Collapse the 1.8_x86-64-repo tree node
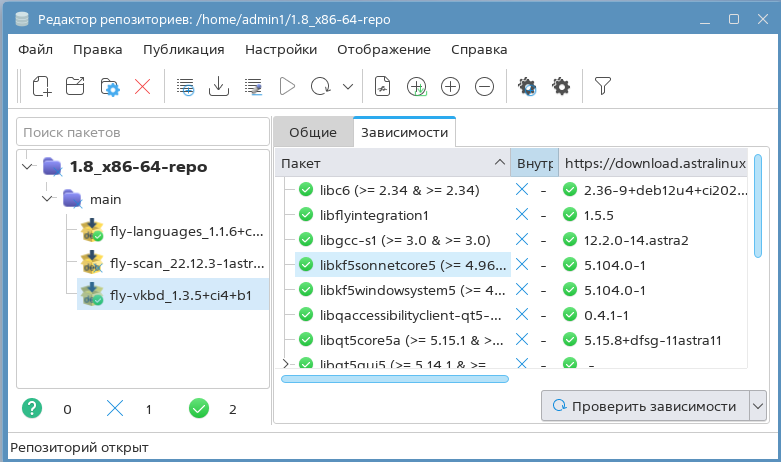781x462 pixels. (x=28, y=166)
